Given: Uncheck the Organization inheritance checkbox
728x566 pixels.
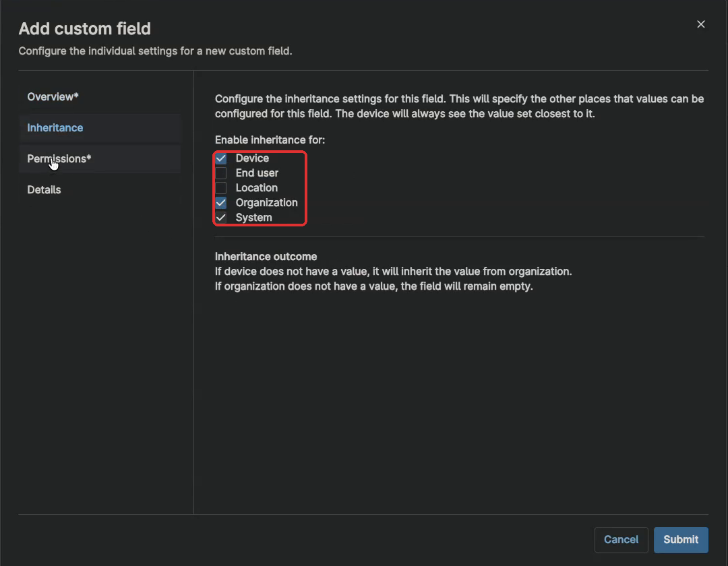Looking at the screenshot, I should point(221,203).
